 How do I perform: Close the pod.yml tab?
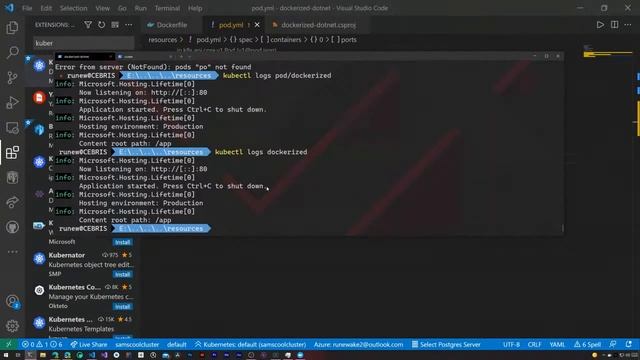[257, 25]
